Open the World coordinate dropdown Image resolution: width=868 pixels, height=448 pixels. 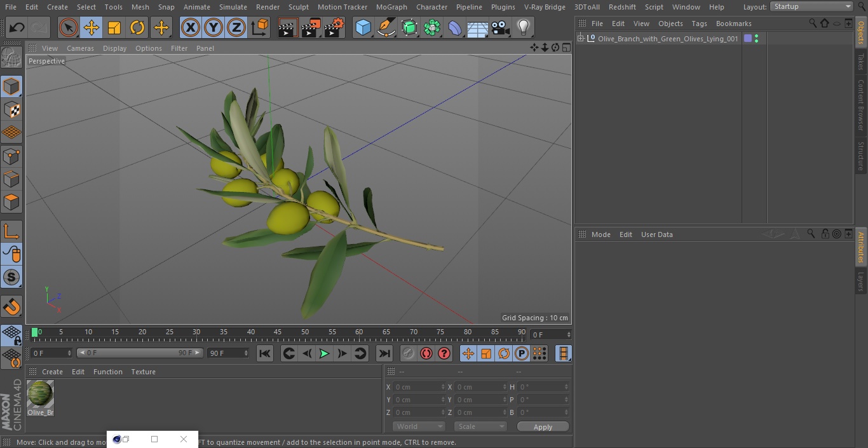point(419,426)
